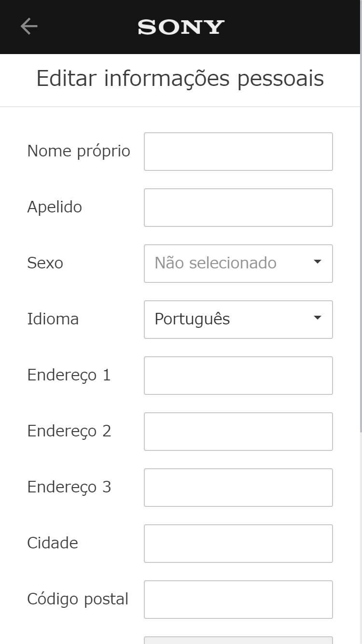The height and width of the screenshot is (644, 362).
Task: Click the partially visible field below Código postal
Action: 238,641
